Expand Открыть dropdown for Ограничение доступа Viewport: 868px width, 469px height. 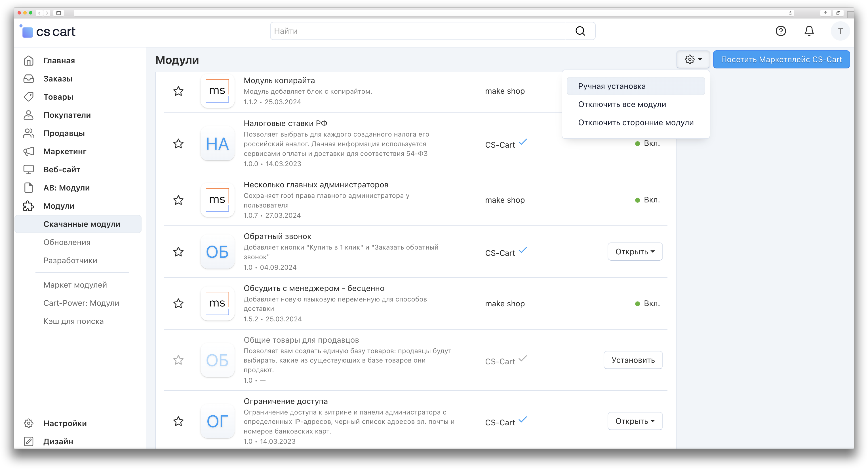(635, 421)
